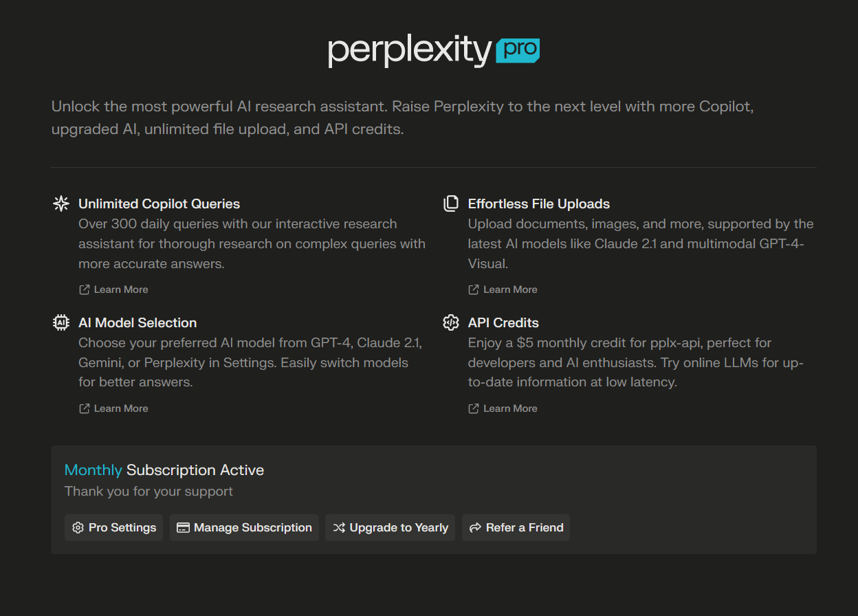
Task: Click the external-link icon beside AI Model Selection's Learn More
Action: 83,408
